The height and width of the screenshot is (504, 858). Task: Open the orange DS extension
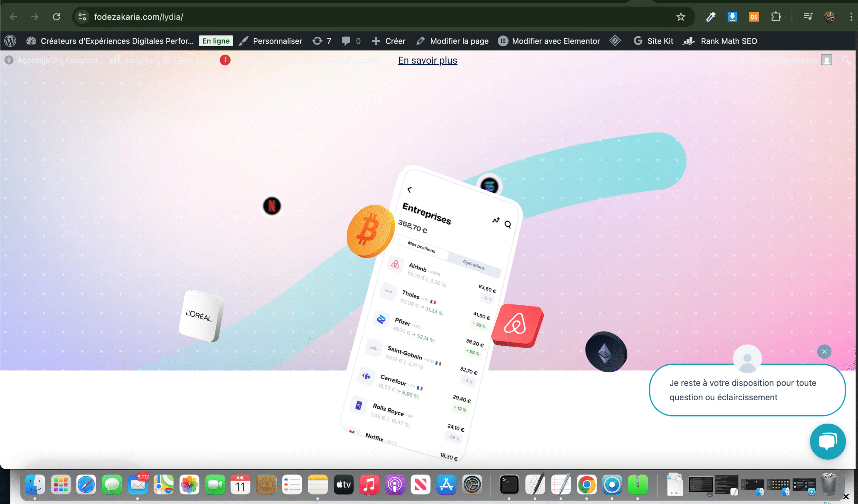(754, 17)
